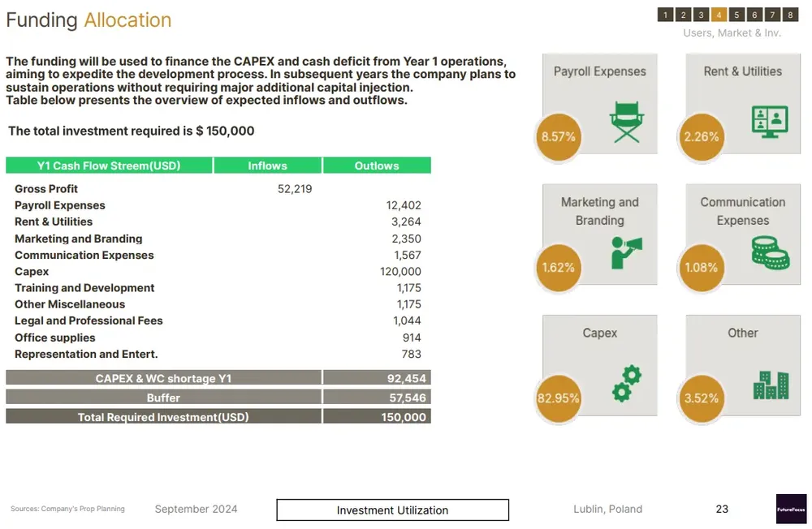The width and height of the screenshot is (812, 529).
Task: Click the 82.95% Capex percentage circle
Action: pyautogui.click(x=558, y=398)
